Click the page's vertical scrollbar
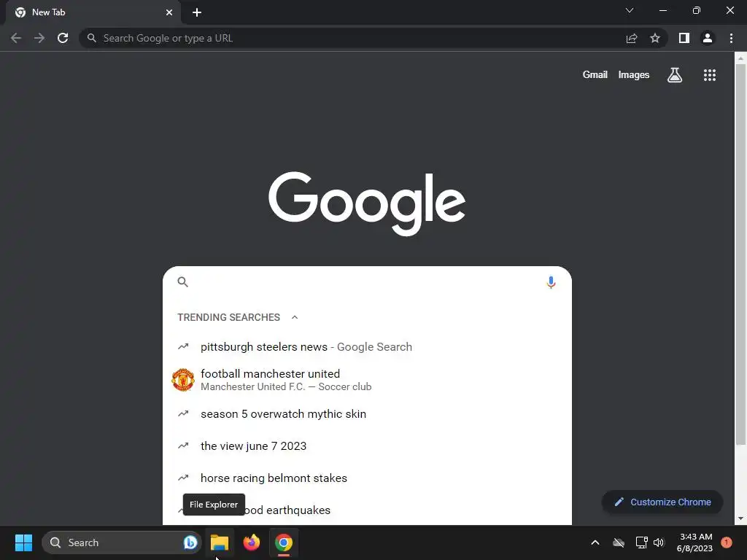This screenshot has width=747, height=560. tap(740, 254)
